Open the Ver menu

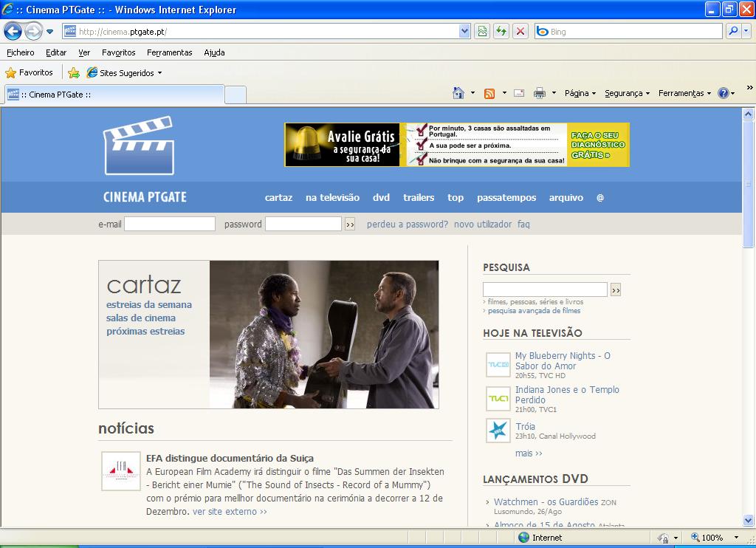pos(84,52)
